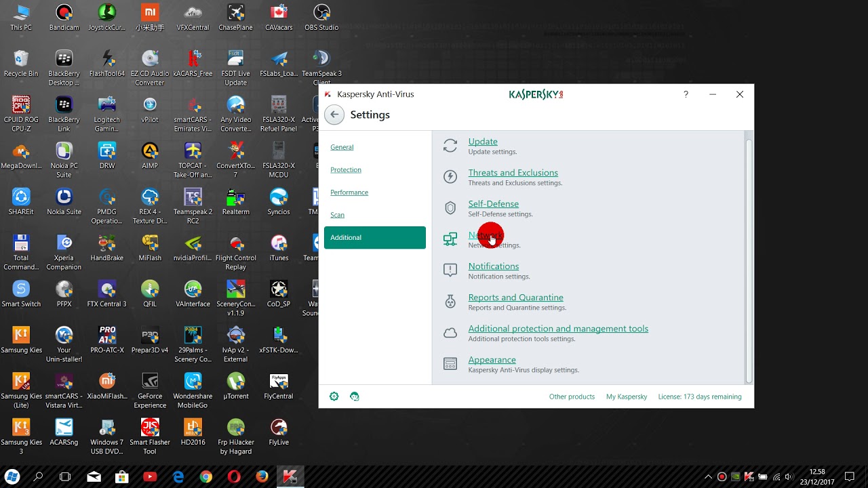This screenshot has width=868, height=488.
Task: Click the Threats and Exclusions lightning icon
Action: pos(450,177)
